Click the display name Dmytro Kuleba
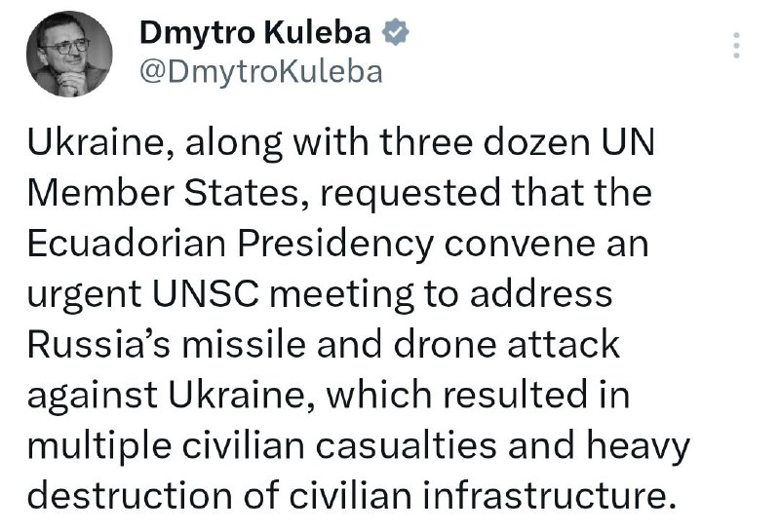The image size is (780, 532). (x=256, y=33)
